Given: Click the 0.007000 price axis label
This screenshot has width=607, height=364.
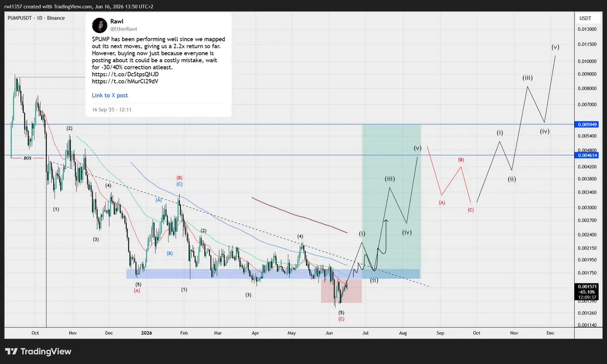Looking at the screenshot, I should click(x=587, y=105).
